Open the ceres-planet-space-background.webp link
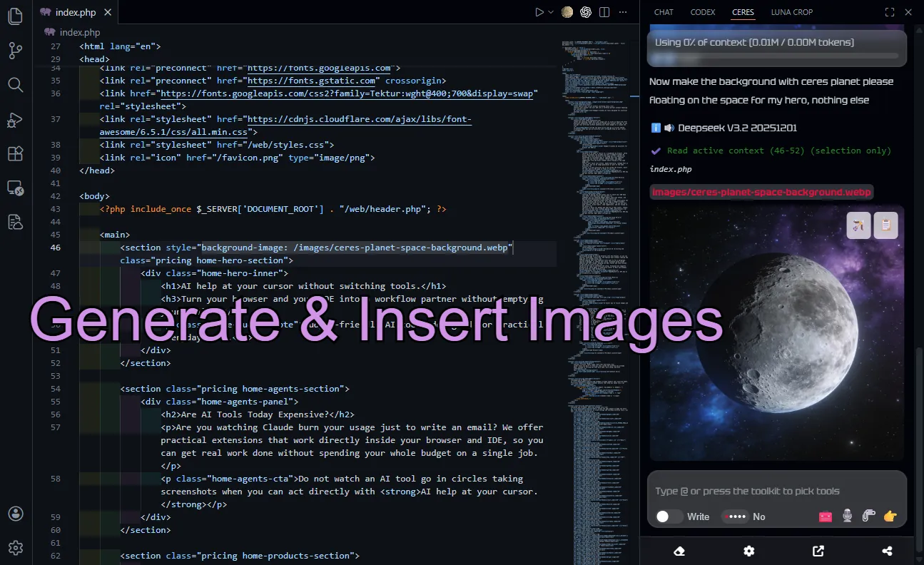This screenshot has height=565, width=924. 761,192
